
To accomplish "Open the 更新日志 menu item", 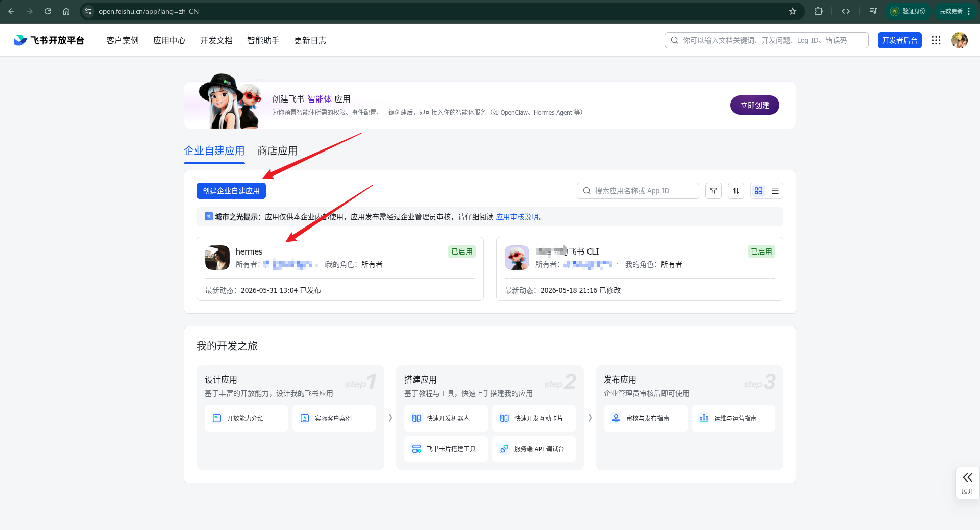I will pyautogui.click(x=310, y=40).
